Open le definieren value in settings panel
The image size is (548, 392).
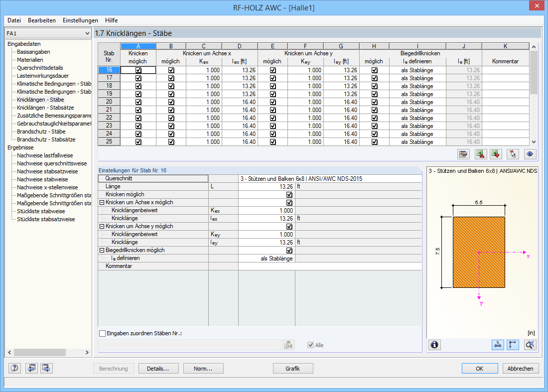pos(267,259)
